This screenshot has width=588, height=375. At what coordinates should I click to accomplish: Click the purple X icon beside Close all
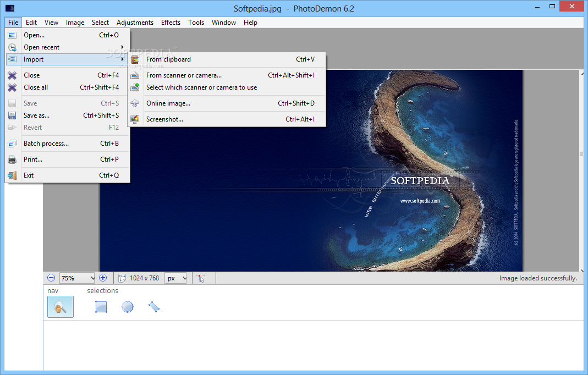click(12, 87)
